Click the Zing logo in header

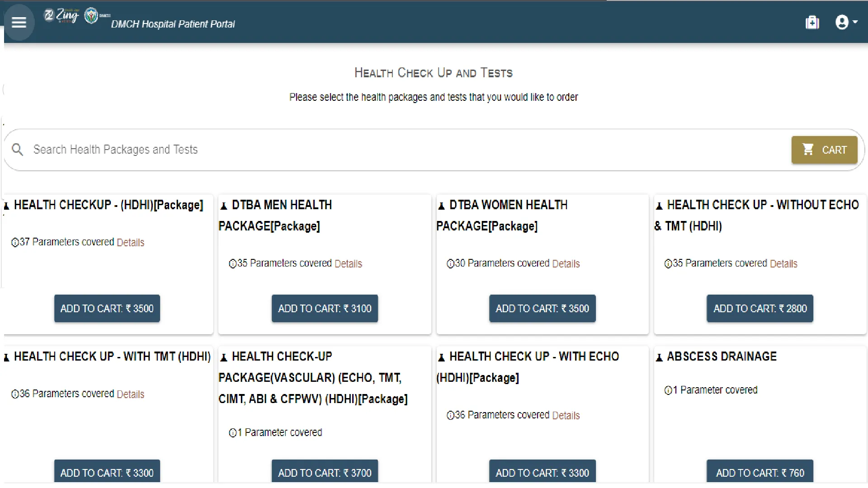[61, 16]
